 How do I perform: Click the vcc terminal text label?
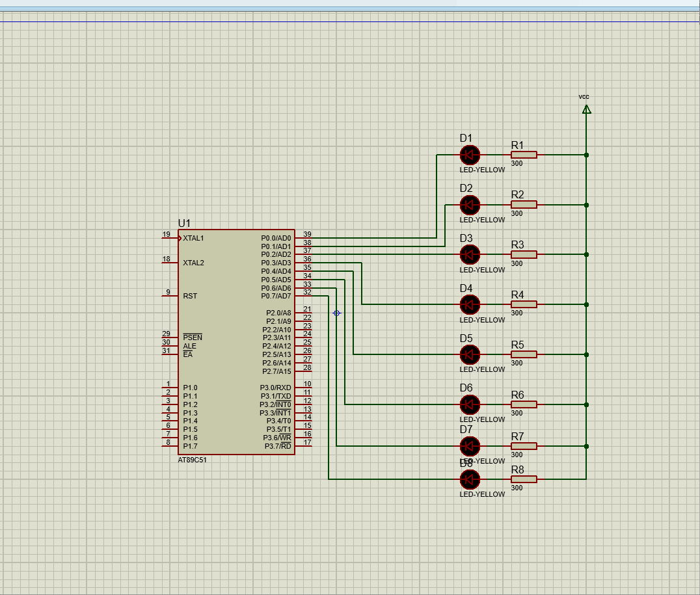pyautogui.click(x=584, y=97)
